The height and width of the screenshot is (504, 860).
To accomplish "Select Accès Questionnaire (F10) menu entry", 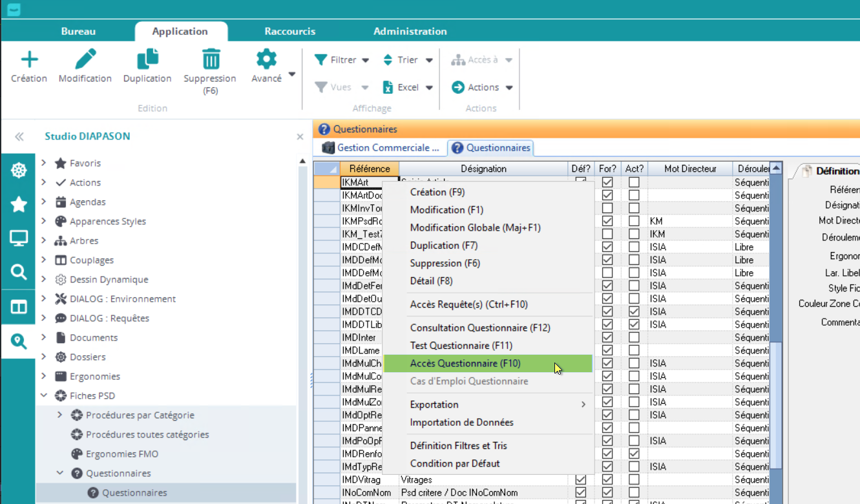I will (x=465, y=363).
